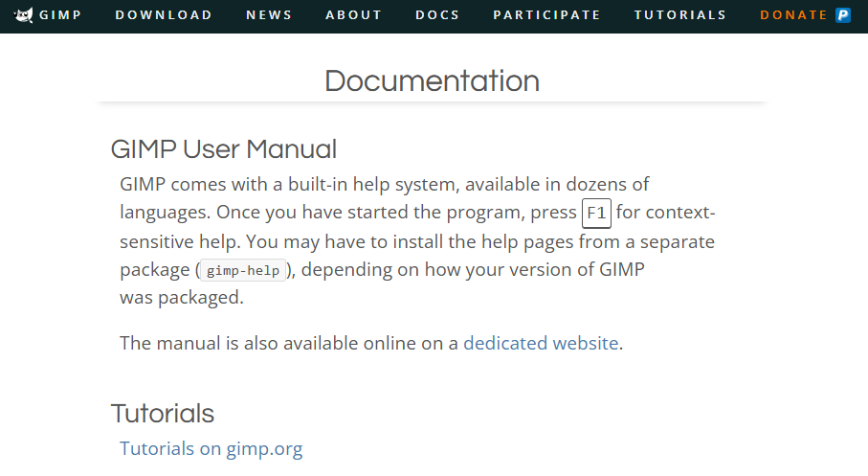
Task: Click the GIMP User Manual heading
Action: click(x=224, y=149)
